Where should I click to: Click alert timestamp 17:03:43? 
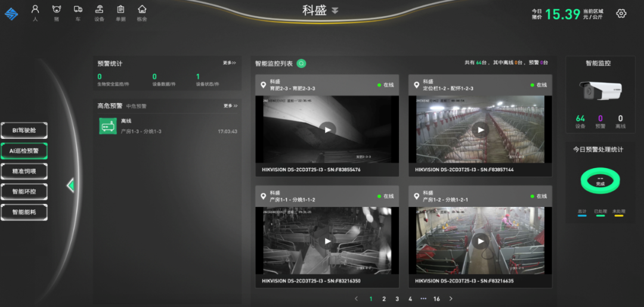click(x=228, y=132)
